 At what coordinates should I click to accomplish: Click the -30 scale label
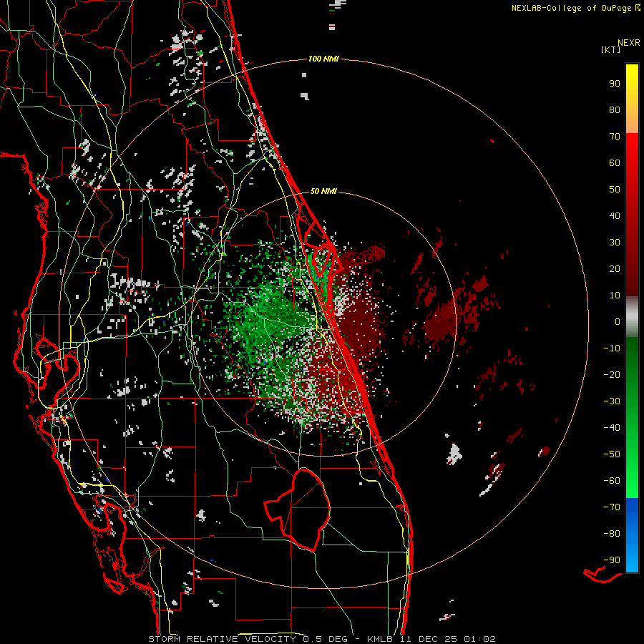(x=612, y=401)
